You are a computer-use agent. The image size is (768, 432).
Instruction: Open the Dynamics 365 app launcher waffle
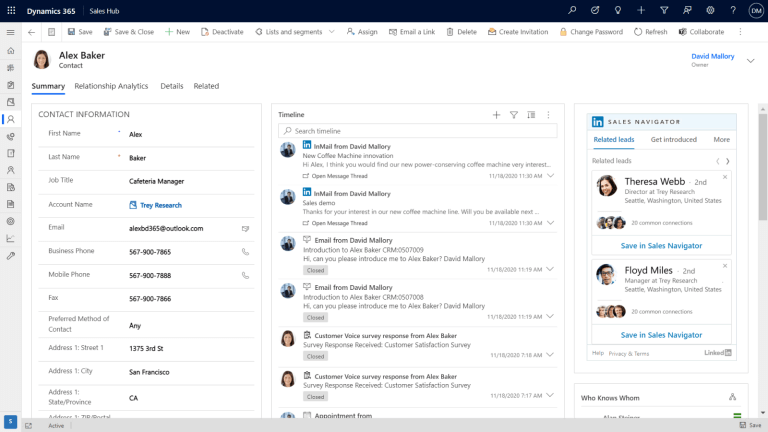(11, 10)
